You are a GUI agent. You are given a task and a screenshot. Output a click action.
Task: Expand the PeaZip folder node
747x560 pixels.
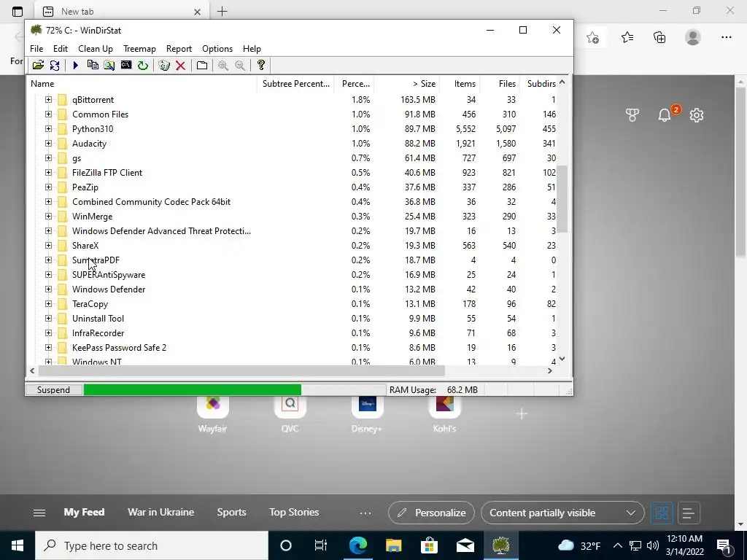tap(48, 187)
